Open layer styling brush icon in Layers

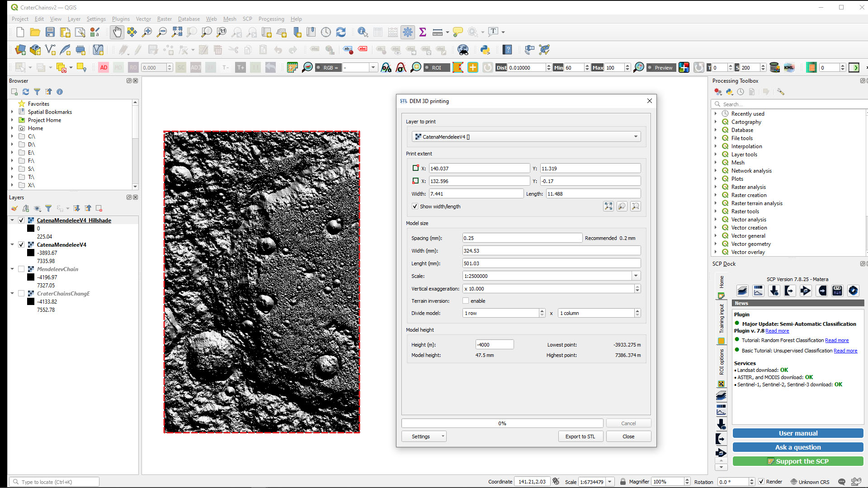14,208
